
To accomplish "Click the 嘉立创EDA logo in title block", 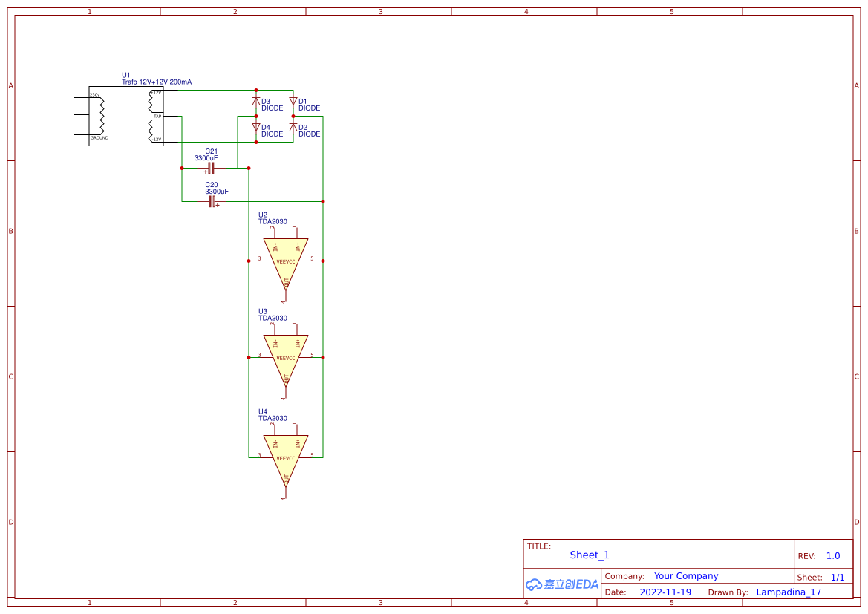I will 562,584.
